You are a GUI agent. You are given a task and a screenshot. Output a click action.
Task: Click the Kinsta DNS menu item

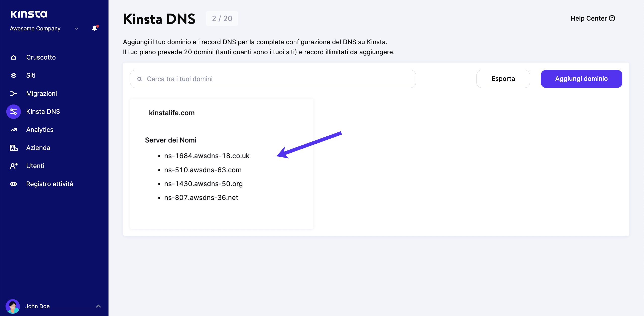(x=54, y=111)
